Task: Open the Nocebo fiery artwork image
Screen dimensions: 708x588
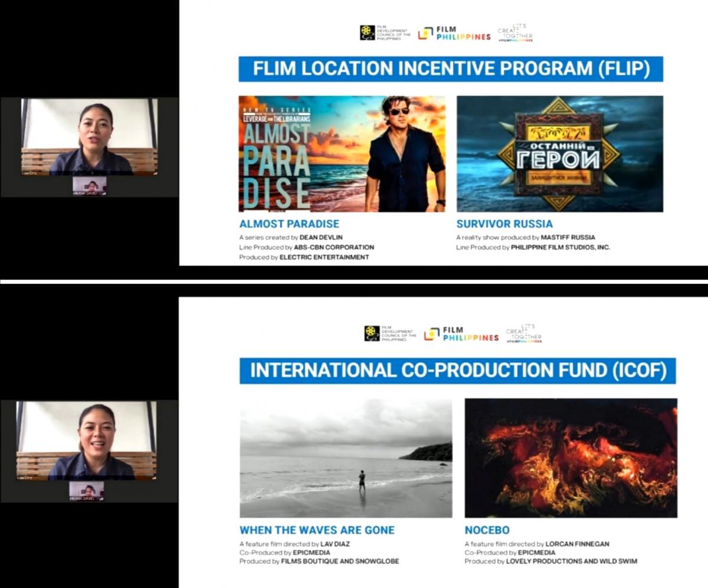Action: 571,458
